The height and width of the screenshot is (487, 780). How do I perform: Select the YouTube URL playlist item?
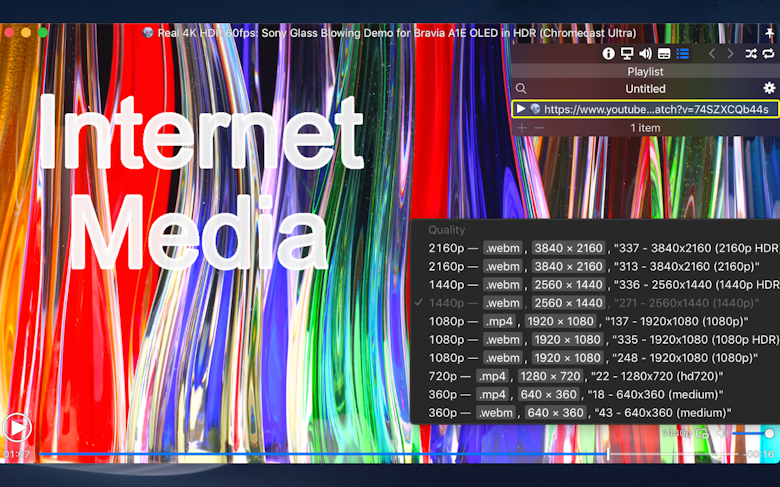click(645, 109)
